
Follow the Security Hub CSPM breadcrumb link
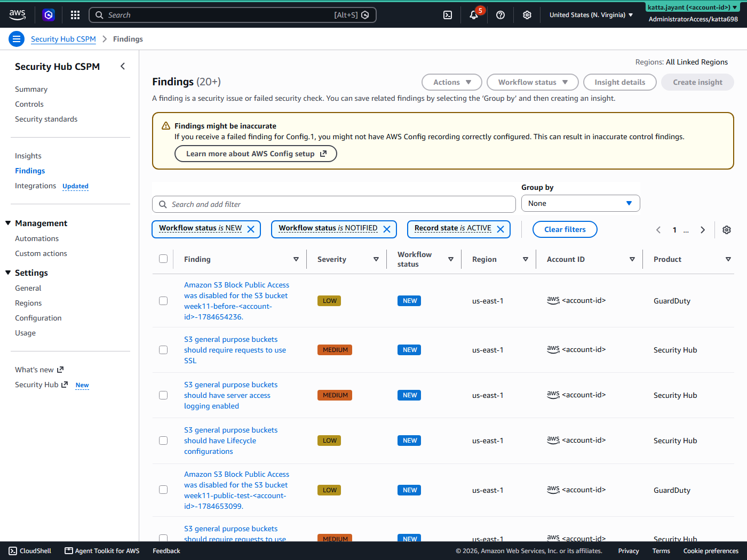pyautogui.click(x=63, y=39)
